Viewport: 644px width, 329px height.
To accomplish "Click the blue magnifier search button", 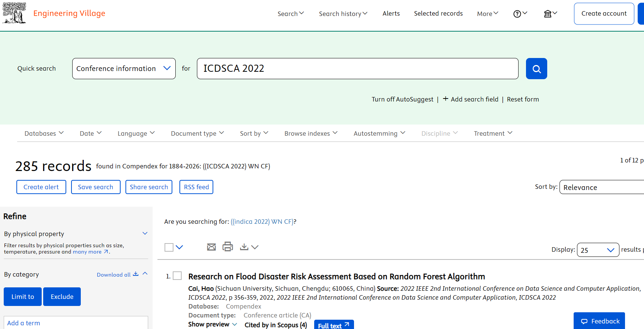I will [x=536, y=69].
